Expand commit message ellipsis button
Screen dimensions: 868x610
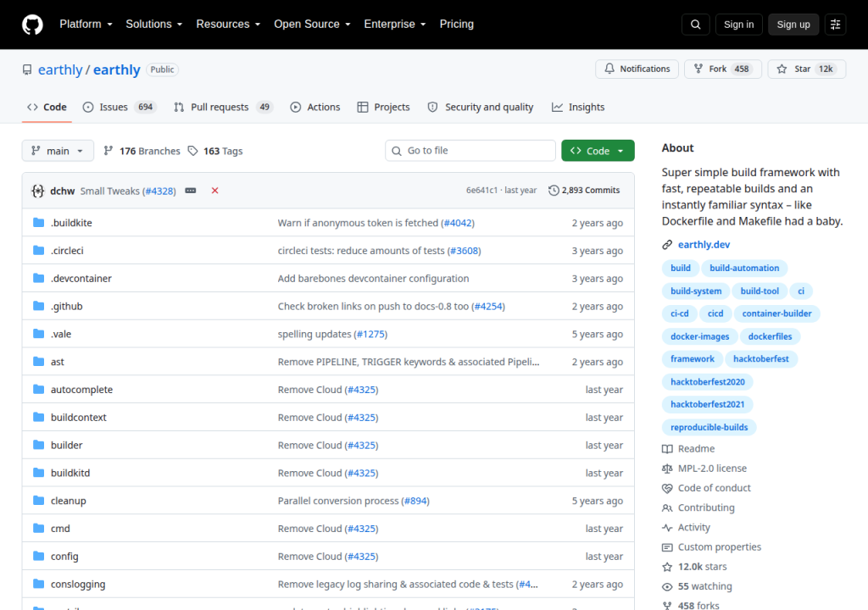191,191
